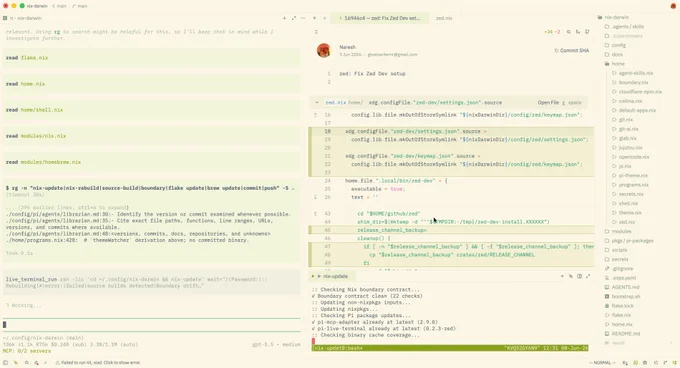Click the plus icon in the left terminal tab bar
This screenshot has width=680, height=368.
tap(284, 18)
